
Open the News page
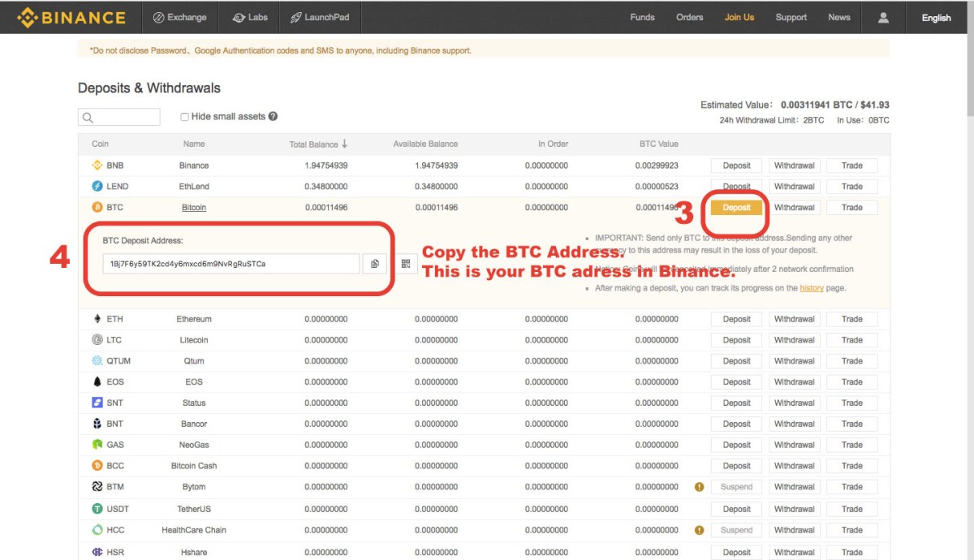point(839,17)
